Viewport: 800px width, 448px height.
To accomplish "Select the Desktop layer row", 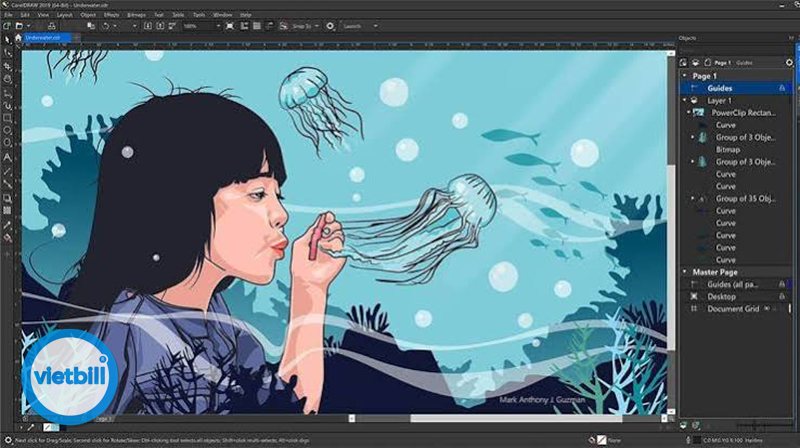I will pyautogui.click(x=737, y=296).
